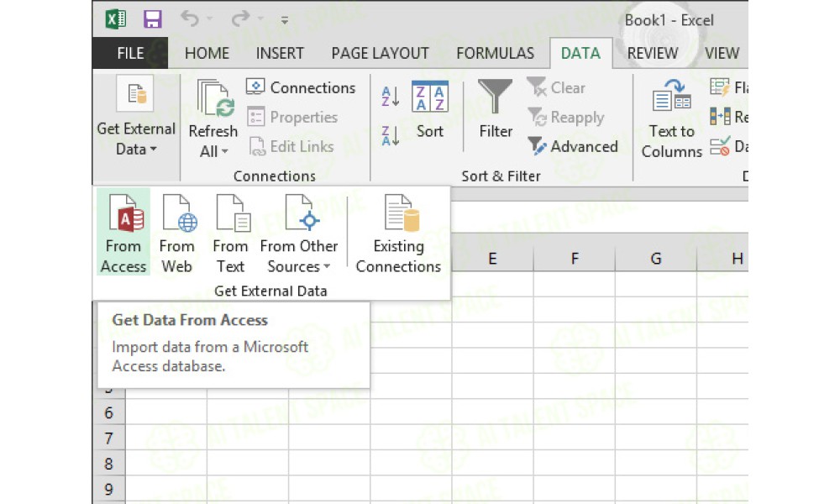This screenshot has height=504, width=840.
Task: Click cell F6 in the worksheet
Action: tap(575, 412)
